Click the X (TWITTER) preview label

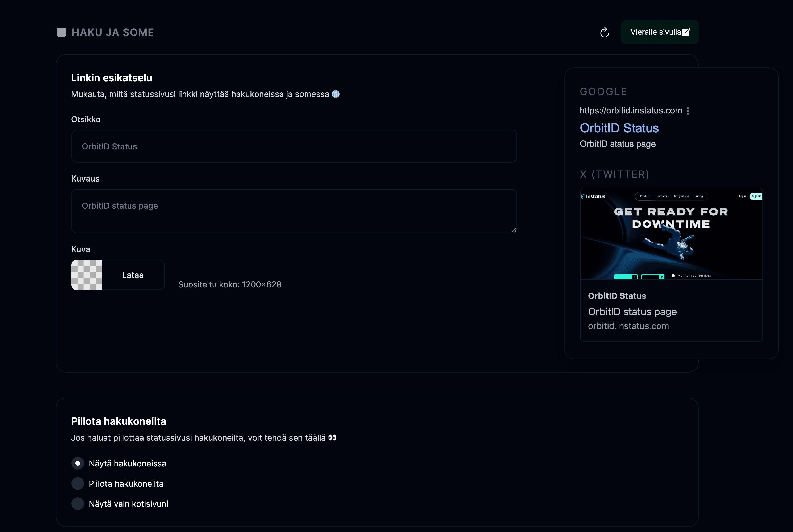tap(615, 174)
